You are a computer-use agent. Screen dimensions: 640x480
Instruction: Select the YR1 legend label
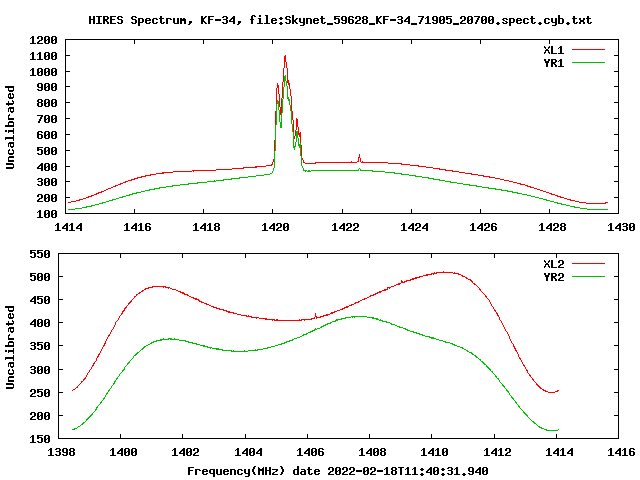point(554,63)
